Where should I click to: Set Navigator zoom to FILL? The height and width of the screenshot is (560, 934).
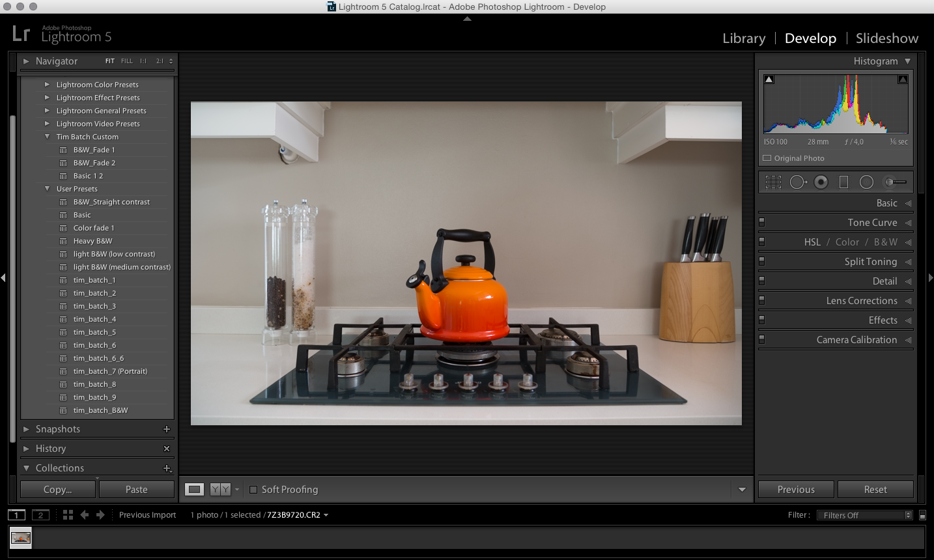click(x=127, y=61)
